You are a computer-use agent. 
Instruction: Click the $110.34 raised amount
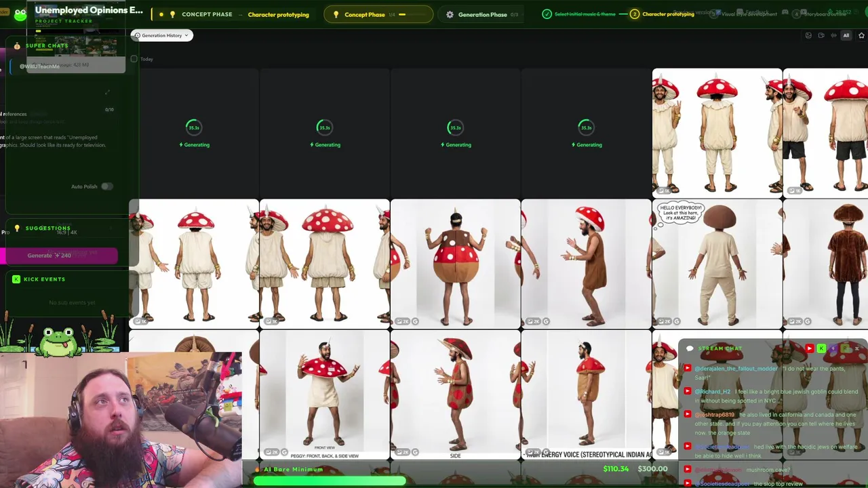click(x=616, y=469)
